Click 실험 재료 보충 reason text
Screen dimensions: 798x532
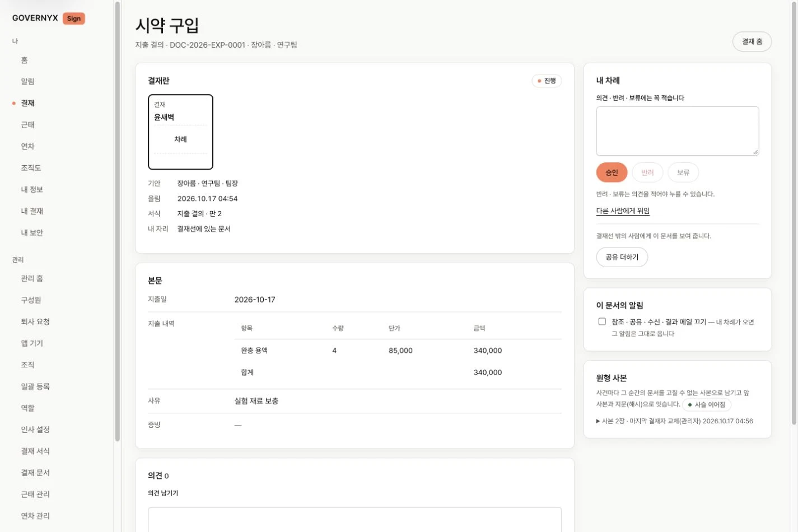[x=256, y=401]
